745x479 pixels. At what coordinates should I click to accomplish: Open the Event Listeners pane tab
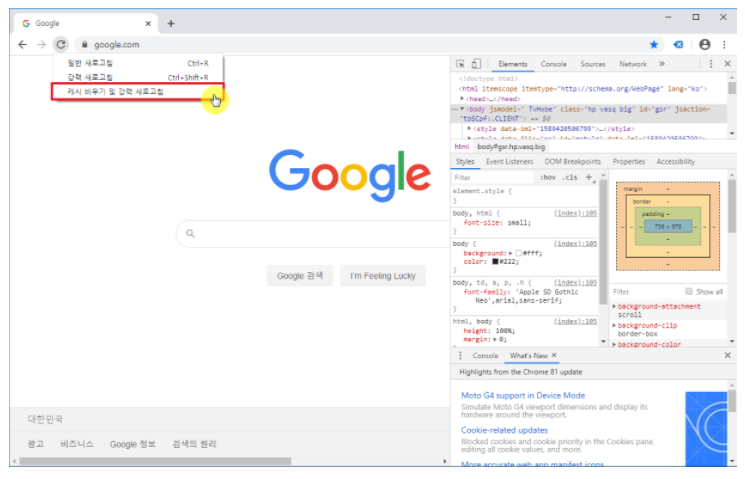(x=509, y=162)
